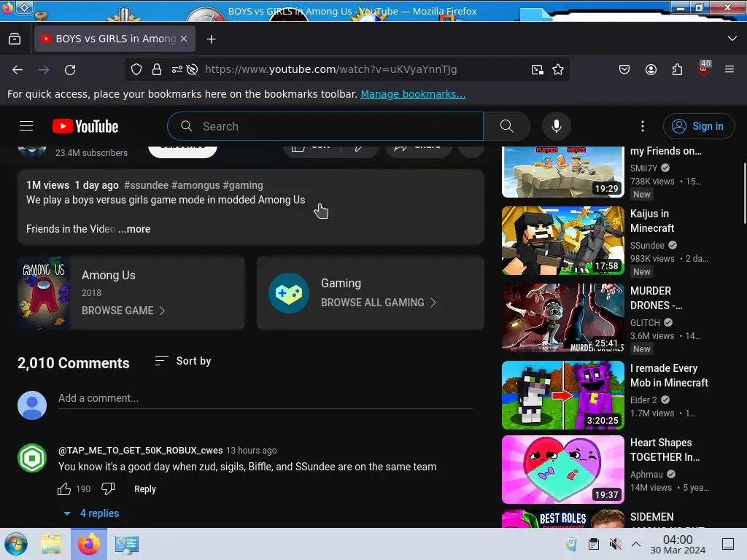This screenshot has height=560, width=747.
Task: Bookmark this page with star icon
Action: coord(558,69)
